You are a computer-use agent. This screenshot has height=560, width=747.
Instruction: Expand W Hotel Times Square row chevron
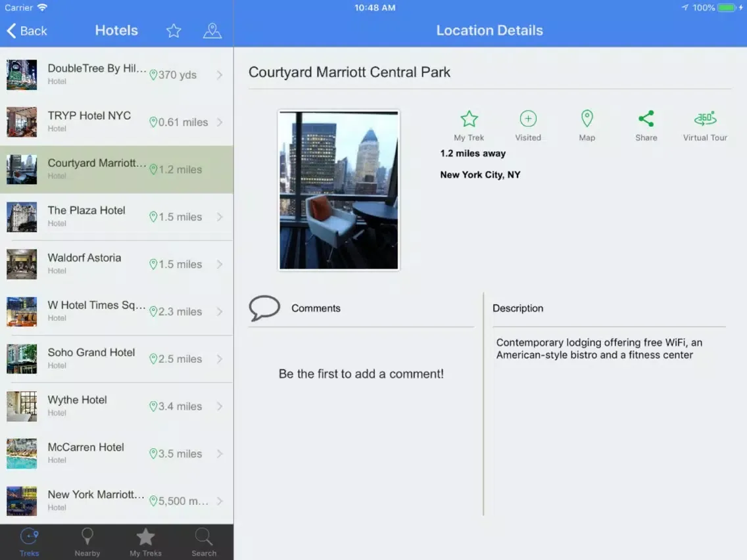[220, 312]
